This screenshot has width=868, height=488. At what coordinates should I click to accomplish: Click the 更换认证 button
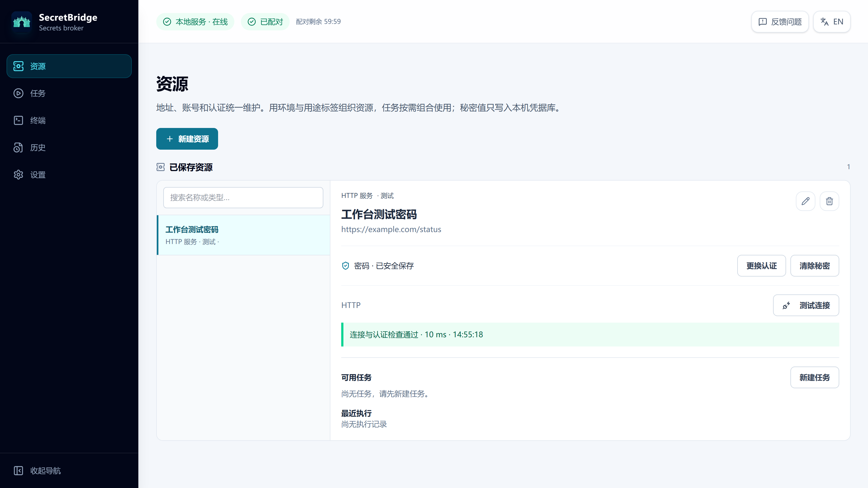[x=761, y=266]
